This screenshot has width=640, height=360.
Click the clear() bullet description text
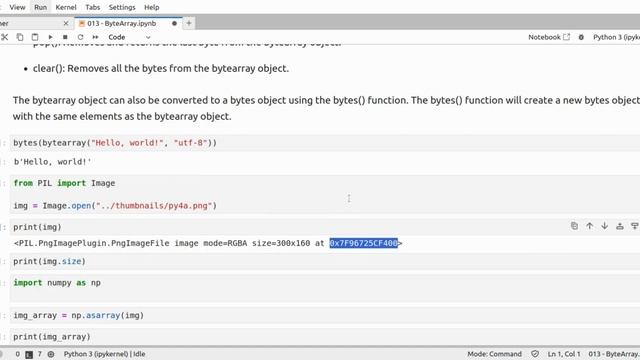pos(161,69)
